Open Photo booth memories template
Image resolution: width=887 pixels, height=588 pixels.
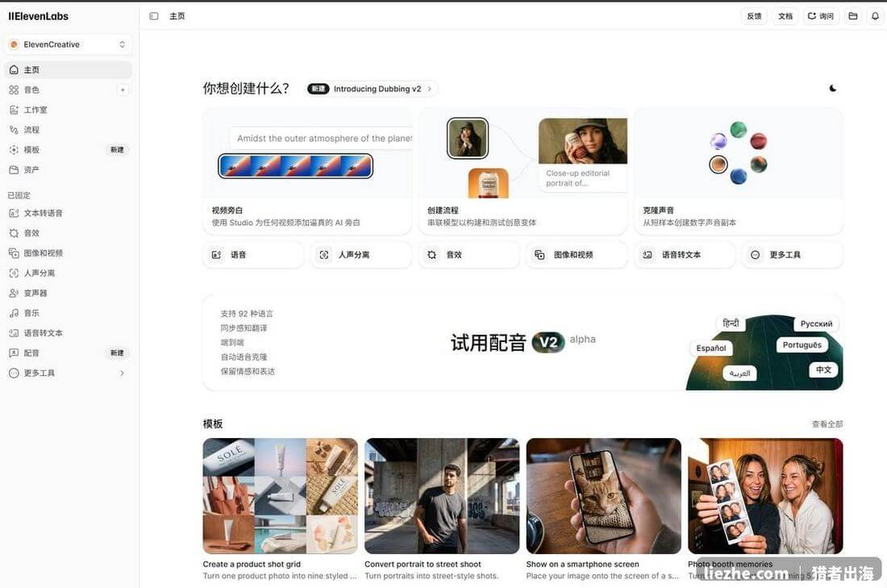point(765,509)
